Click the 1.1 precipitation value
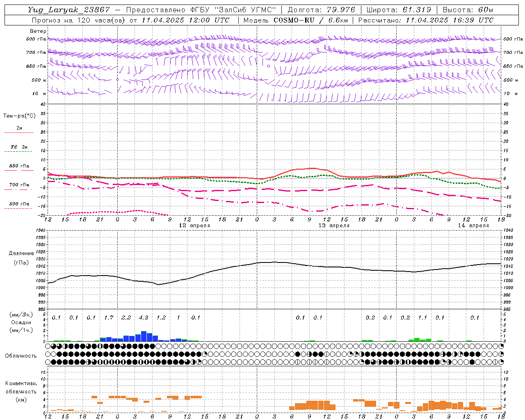The image size is (525, 420). (422, 317)
